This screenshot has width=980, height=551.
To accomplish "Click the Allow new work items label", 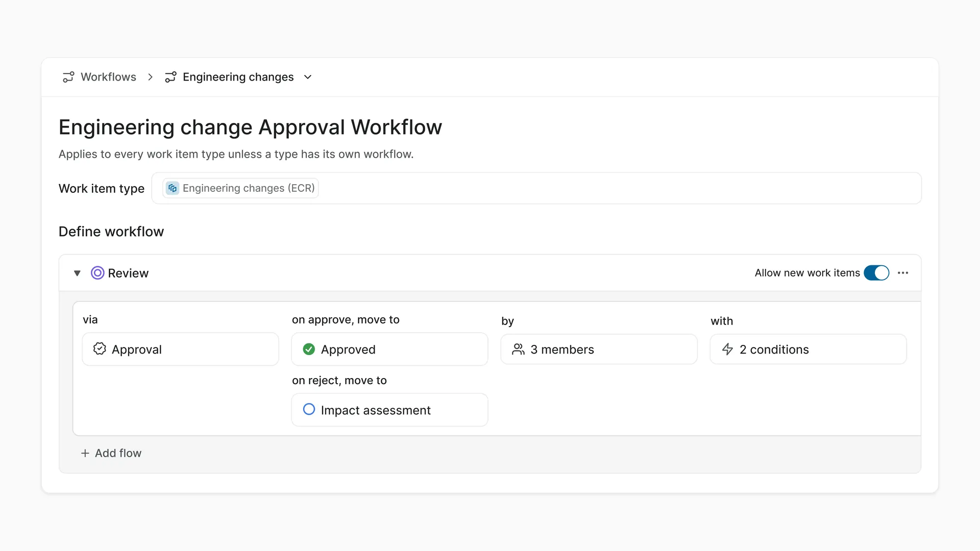I will click(807, 273).
